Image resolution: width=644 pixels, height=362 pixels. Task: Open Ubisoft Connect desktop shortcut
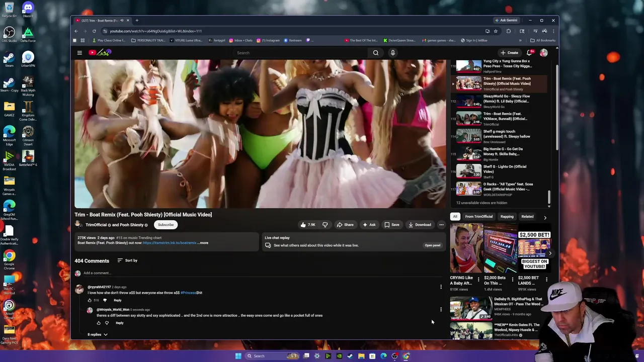click(9, 309)
